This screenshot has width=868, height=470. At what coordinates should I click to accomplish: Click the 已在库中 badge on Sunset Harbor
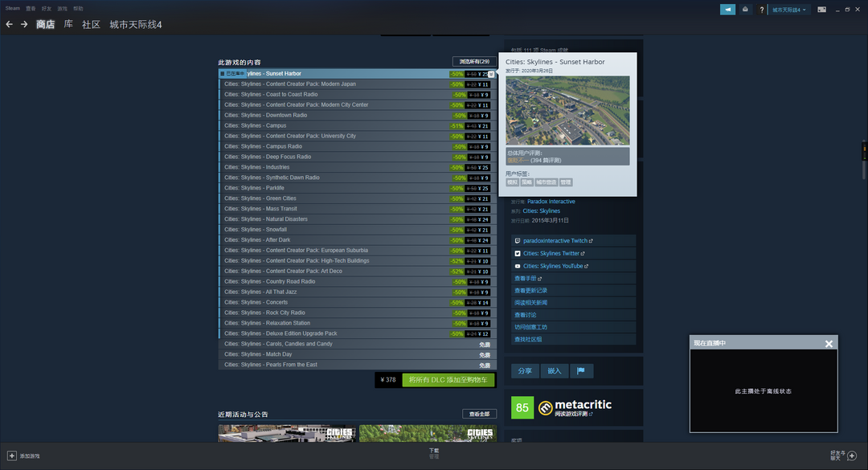tap(232, 74)
